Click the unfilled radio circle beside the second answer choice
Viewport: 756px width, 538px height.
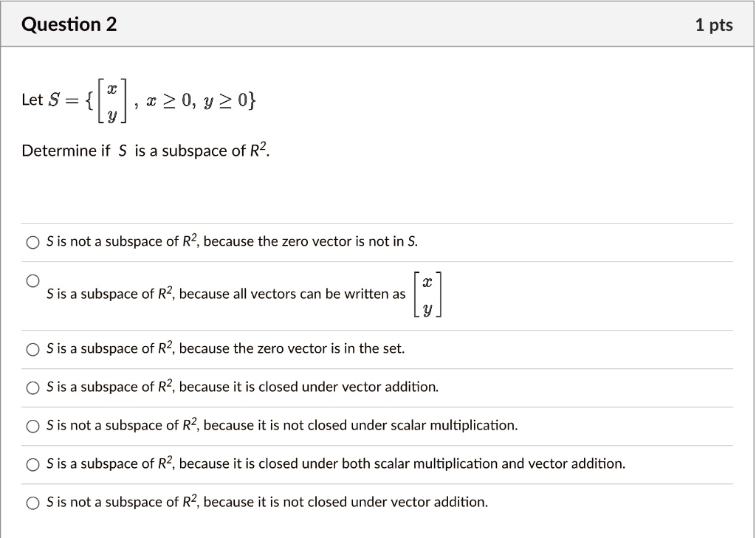point(32,280)
